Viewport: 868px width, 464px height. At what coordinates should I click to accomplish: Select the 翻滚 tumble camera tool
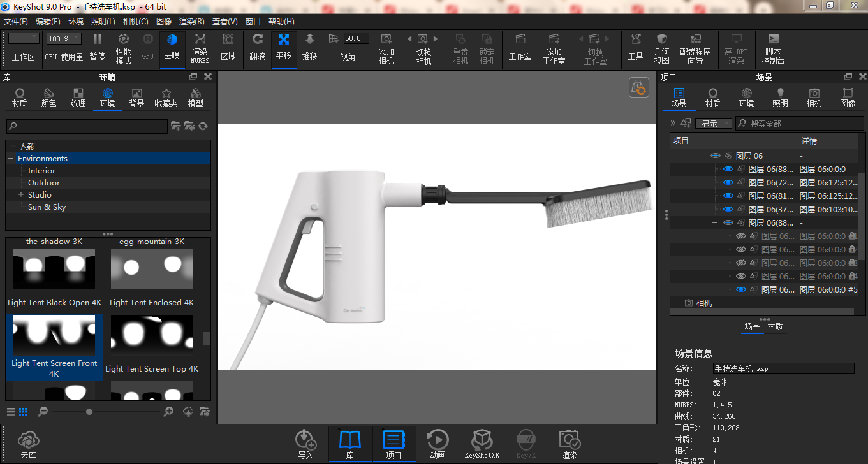tap(257, 47)
